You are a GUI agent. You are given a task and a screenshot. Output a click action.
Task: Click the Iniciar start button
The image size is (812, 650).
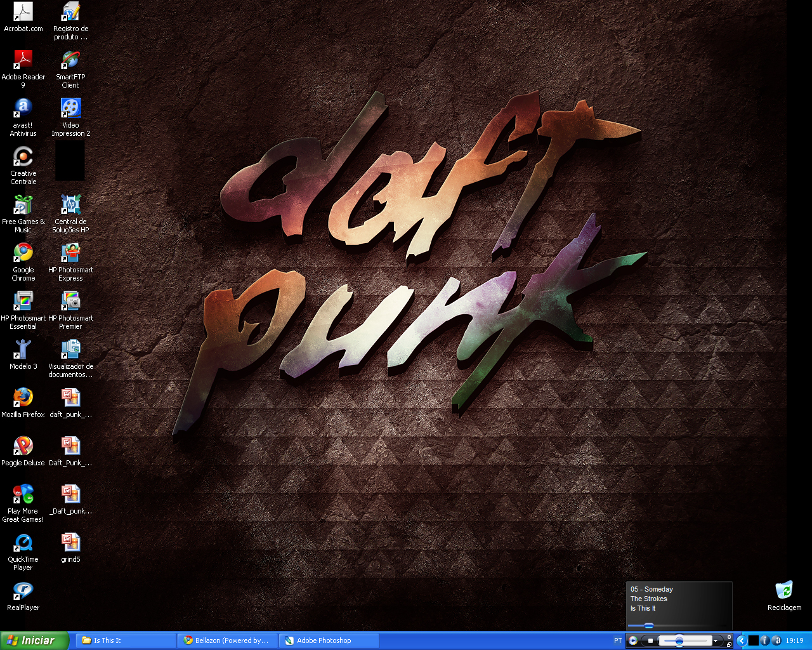point(34,640)
